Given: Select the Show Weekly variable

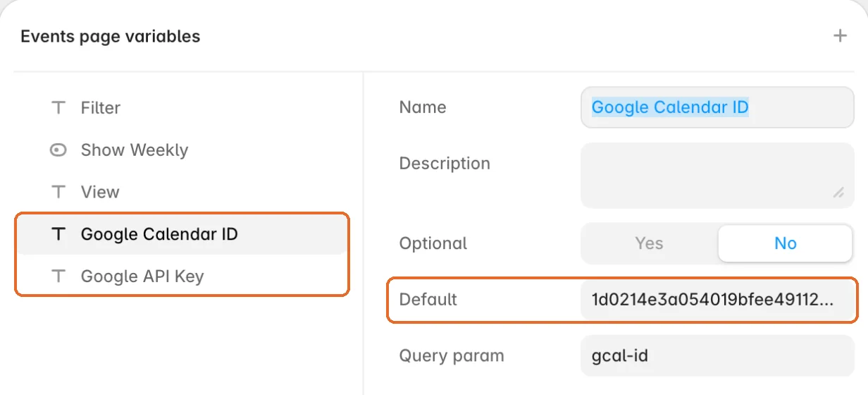Looking at the screenshot, I should [182, 150].
